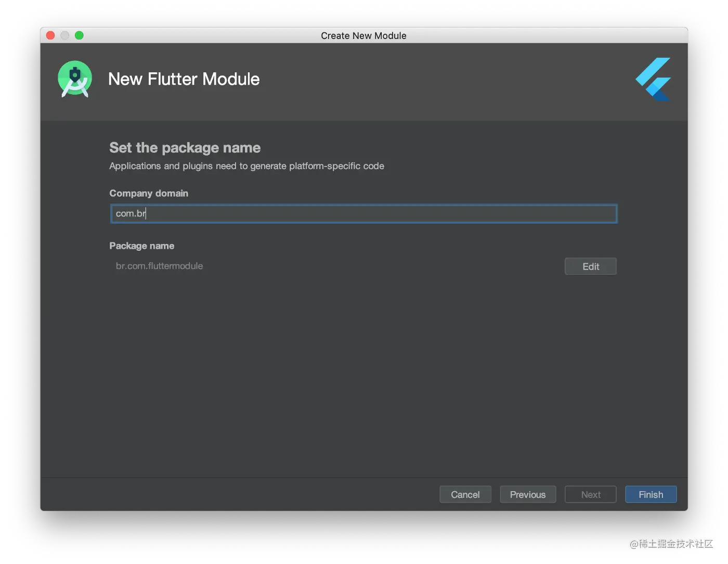Click the 'Package name' label
728x564 pixels.
pyautogui.click(x=141, y=246)
